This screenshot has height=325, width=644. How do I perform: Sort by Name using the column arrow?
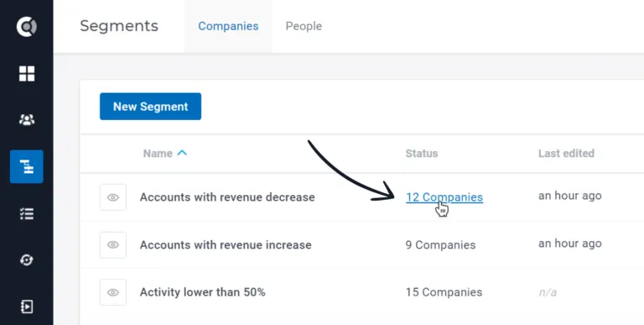click(x=182, y=153)
